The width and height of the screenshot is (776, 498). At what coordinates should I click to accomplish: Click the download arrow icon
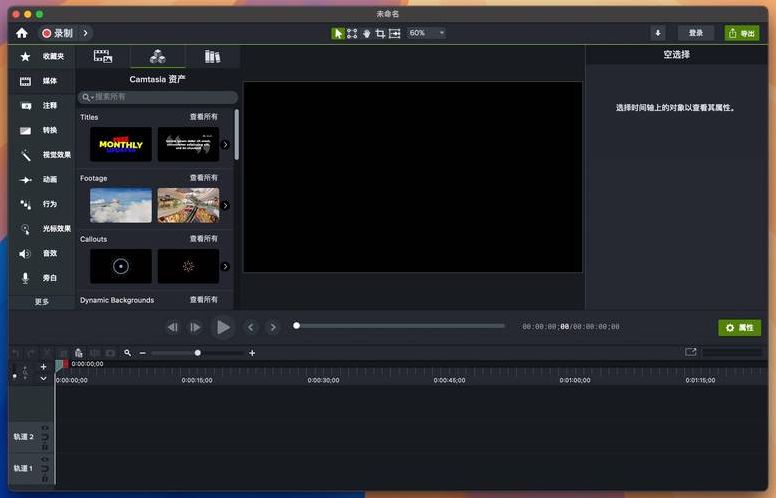click(x=657, y=33)
